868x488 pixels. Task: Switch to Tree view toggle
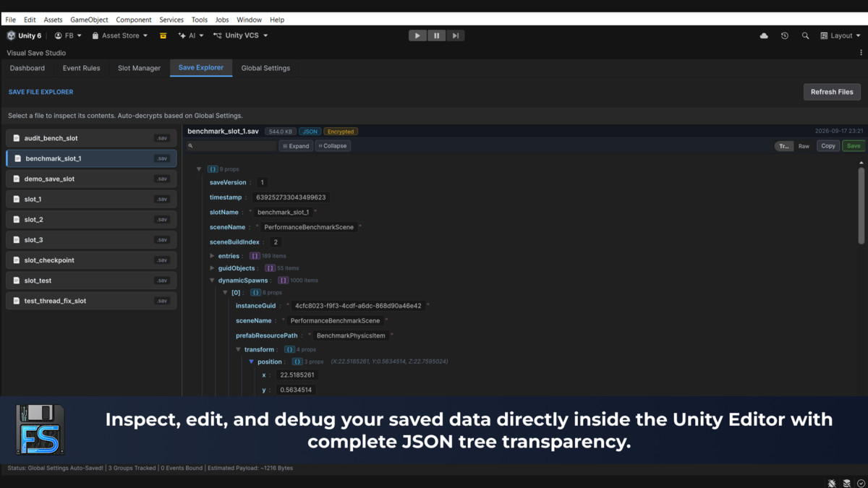pyautogui.click(x=784, y=146)
